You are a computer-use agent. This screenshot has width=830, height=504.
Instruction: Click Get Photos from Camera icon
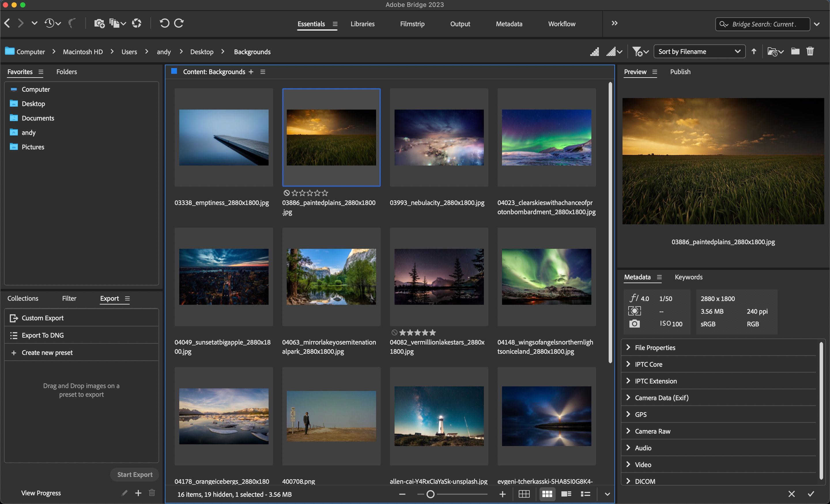[x=99, y=23]
